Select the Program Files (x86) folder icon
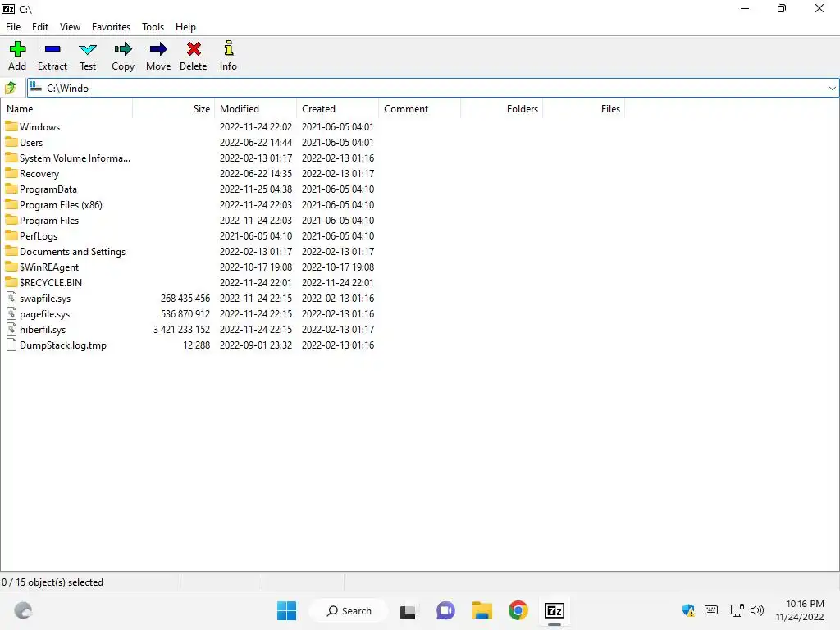The image size is (840, 630). pos(11,204)
